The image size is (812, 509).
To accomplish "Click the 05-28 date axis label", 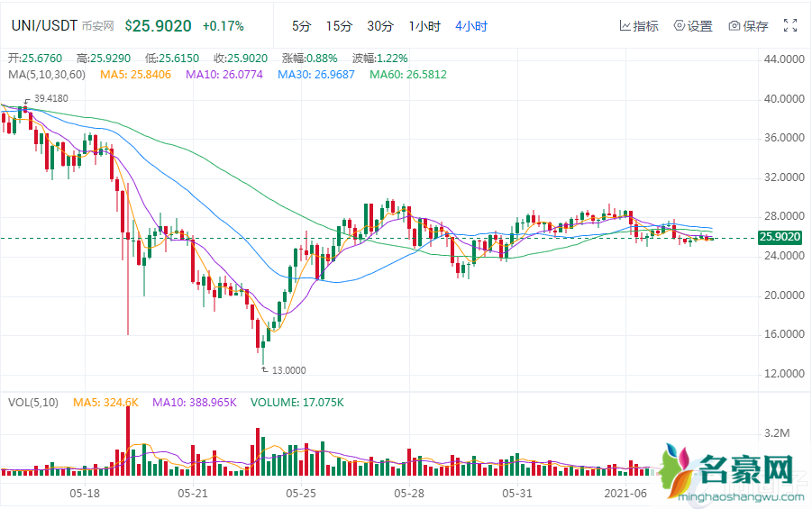I will [x=409, y=494].
